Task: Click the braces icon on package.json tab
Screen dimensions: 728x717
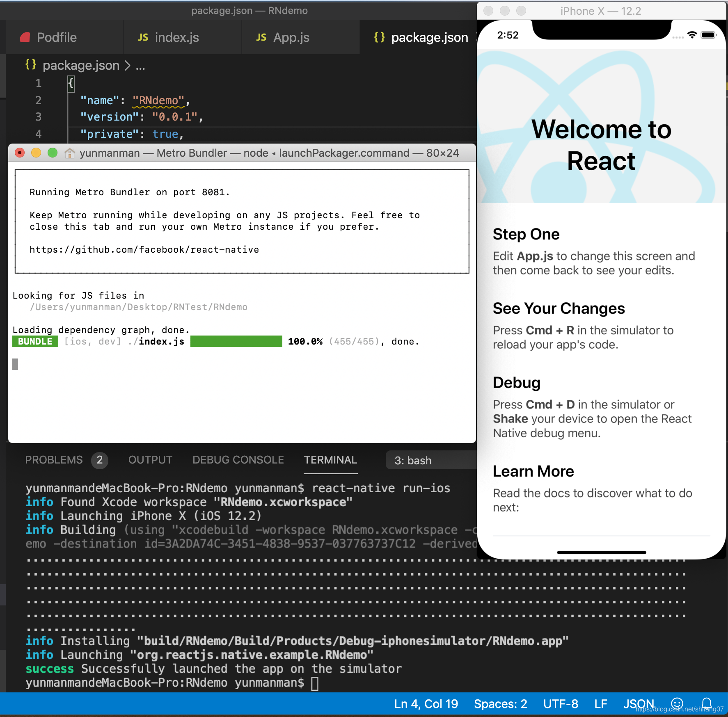Action: point(379,37)
